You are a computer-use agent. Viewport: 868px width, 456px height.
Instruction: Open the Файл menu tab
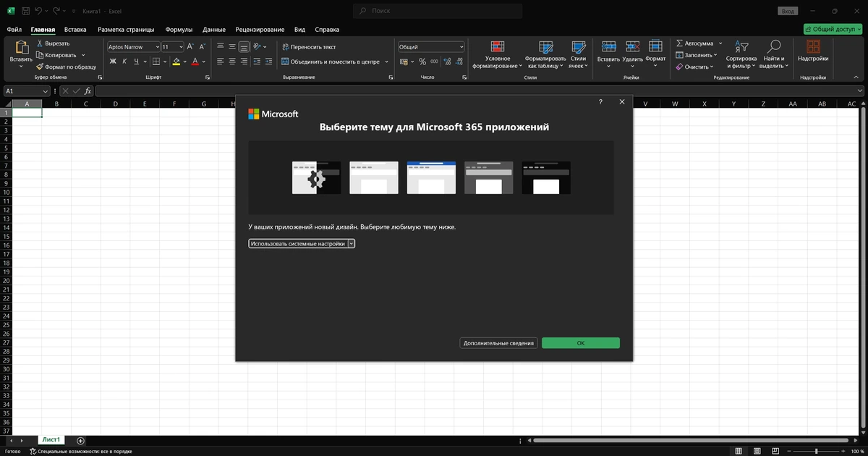14,30
